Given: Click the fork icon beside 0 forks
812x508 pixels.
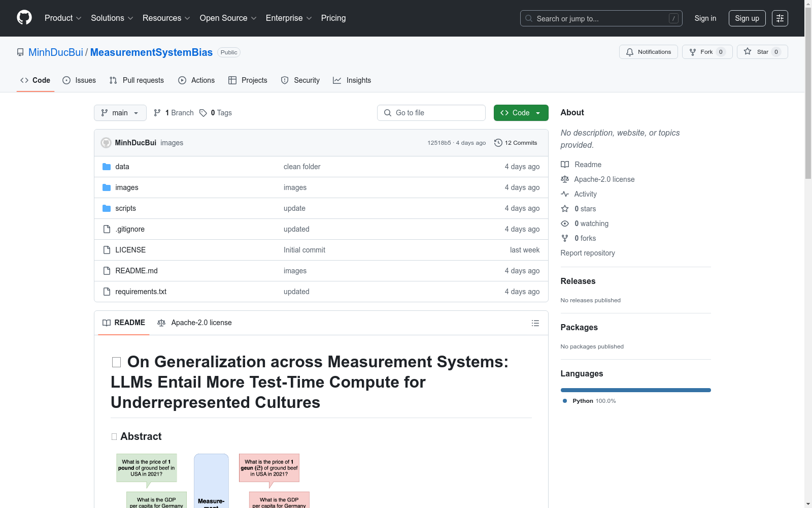Looking at the screenshot, I should 565,238.
